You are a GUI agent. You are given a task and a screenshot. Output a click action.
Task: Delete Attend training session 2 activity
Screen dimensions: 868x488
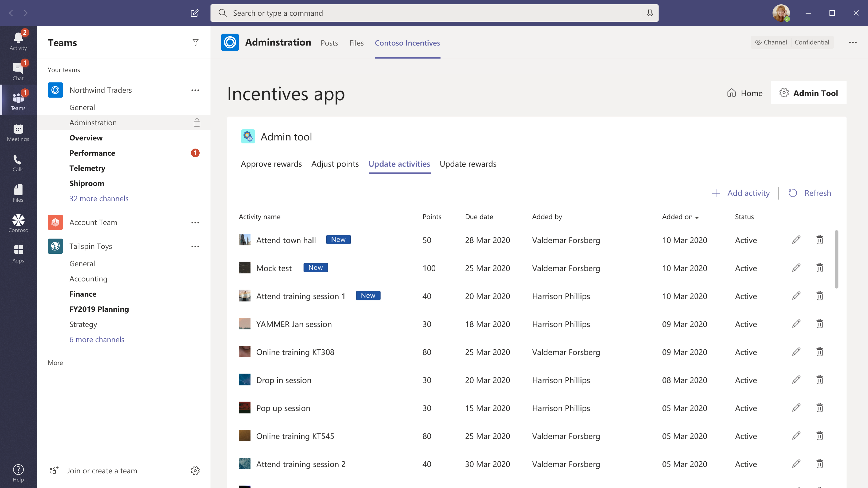pyautogui.click(x=819, y=463)
